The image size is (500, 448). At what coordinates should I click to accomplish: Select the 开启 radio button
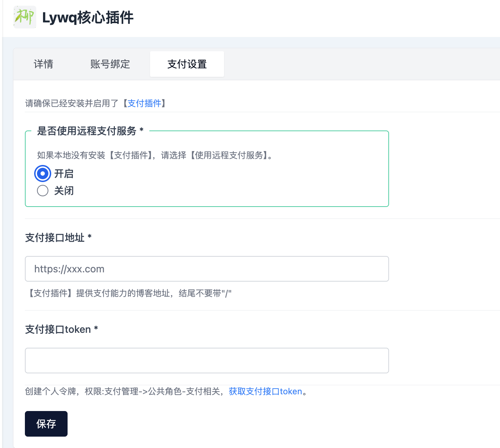pos(42,174)
